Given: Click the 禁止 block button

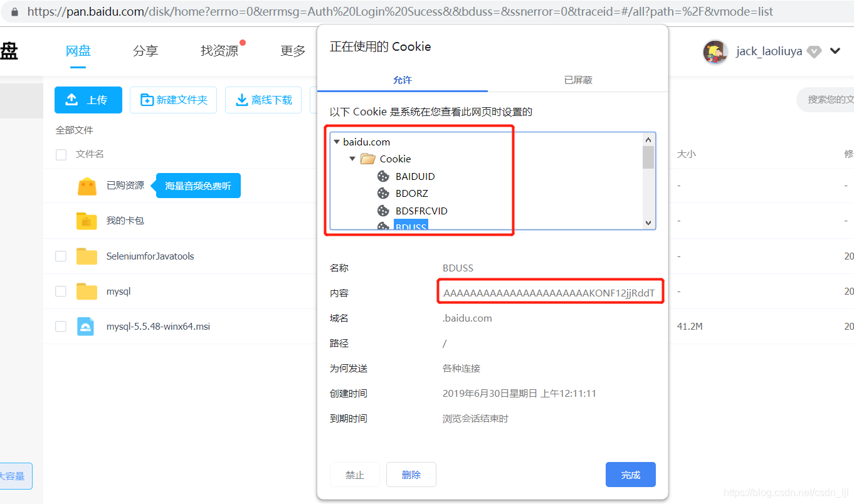Looking at the screenshot, I should pos(355,475).
